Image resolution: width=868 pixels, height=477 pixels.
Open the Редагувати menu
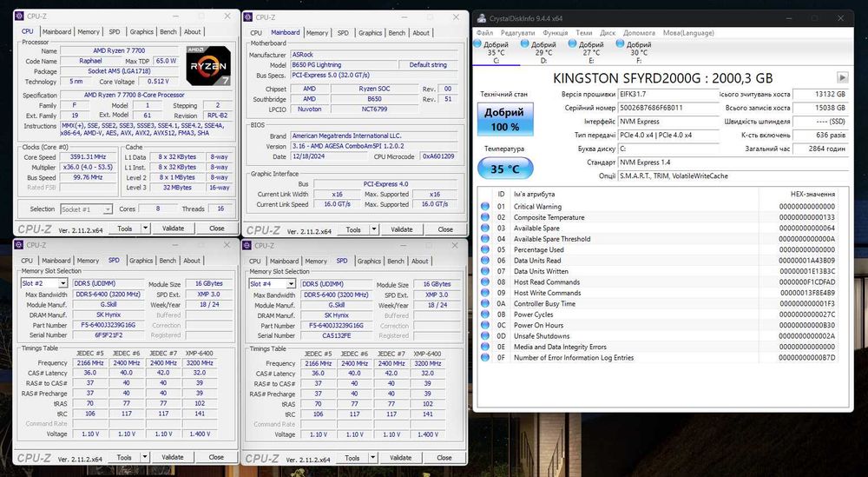point(517,33)
